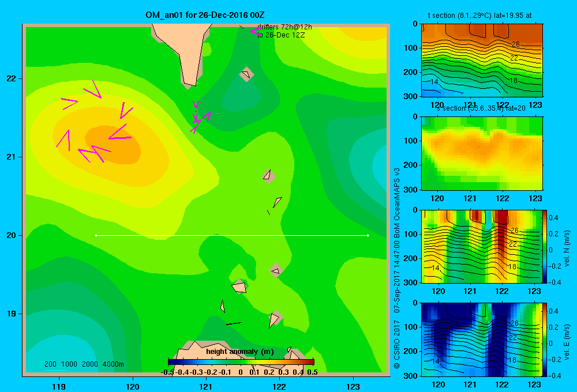Open the eastward velocity section plot

click(x=481, y=340)
